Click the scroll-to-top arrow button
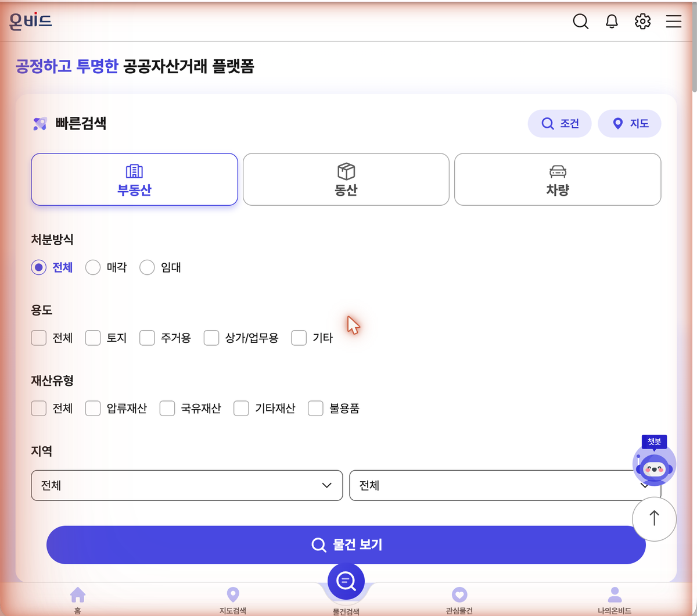The width and height of the screenshot is (697, 616). [654, 518]
